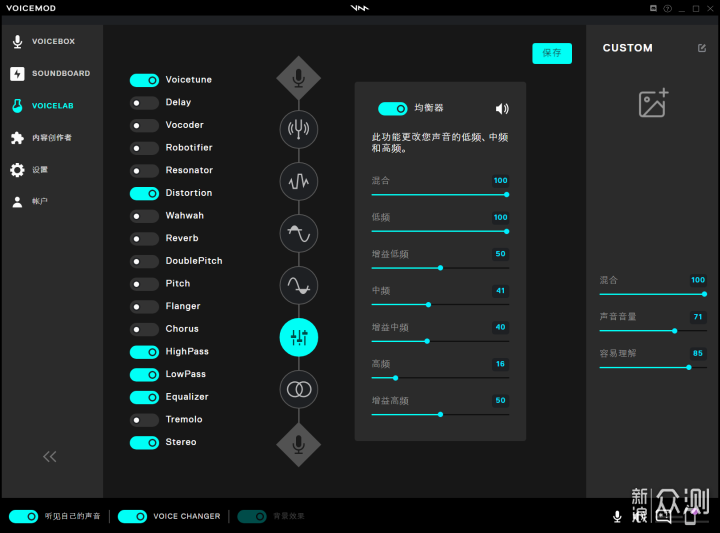
Task: Click the Voicebox microphone sidebar icon
Action: click(x=17, y=41)
